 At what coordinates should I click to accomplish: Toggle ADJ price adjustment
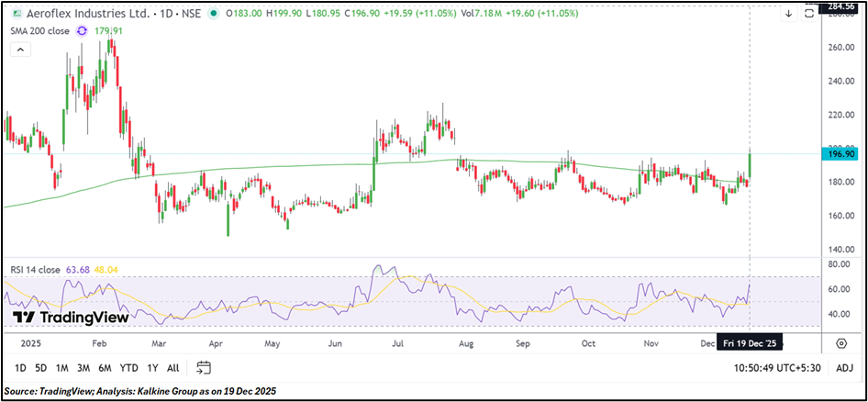(845, 368)
